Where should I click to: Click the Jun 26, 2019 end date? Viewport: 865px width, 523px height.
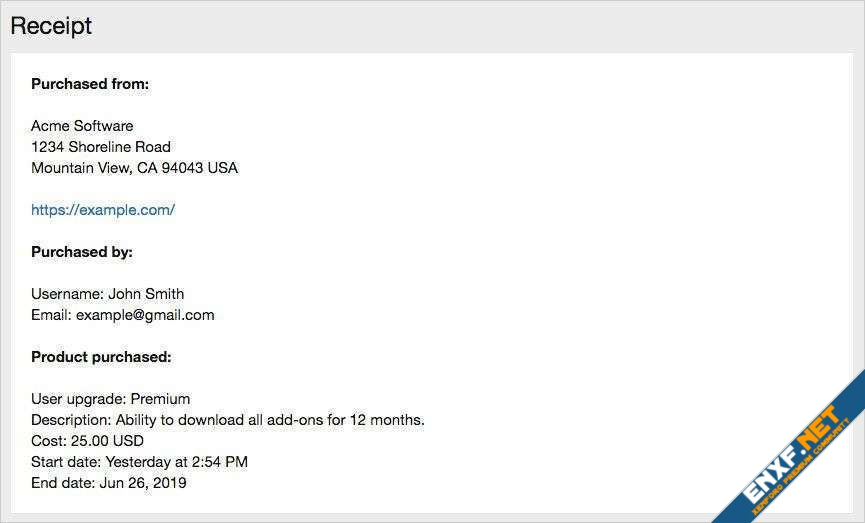pyautogui.click(x=143, y=483)
